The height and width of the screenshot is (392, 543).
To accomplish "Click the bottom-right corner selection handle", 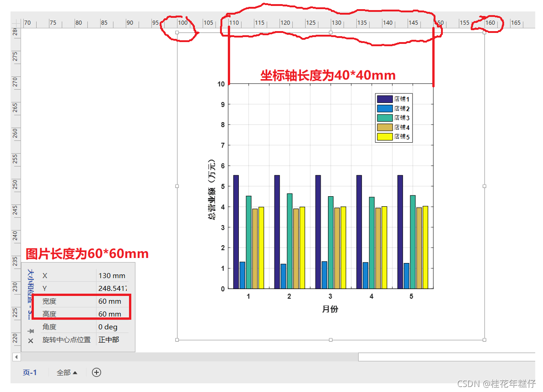I will tap(484, 340).
